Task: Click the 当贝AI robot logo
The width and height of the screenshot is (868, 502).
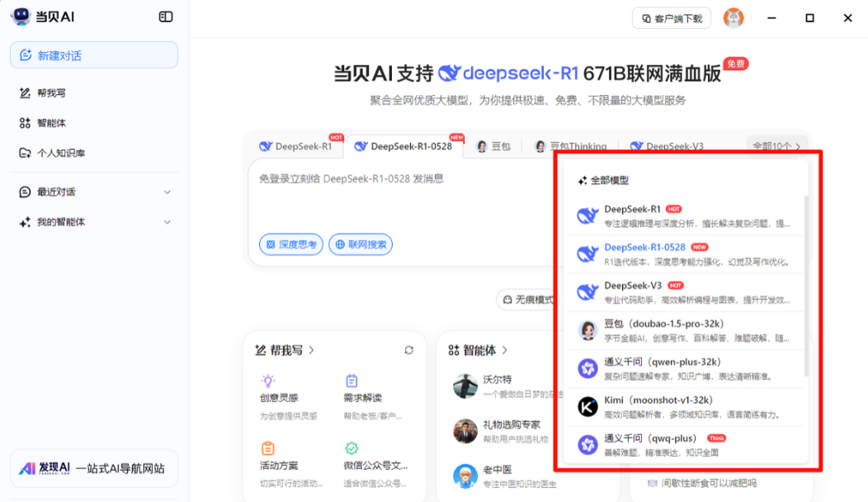Action: pos(21,16)
